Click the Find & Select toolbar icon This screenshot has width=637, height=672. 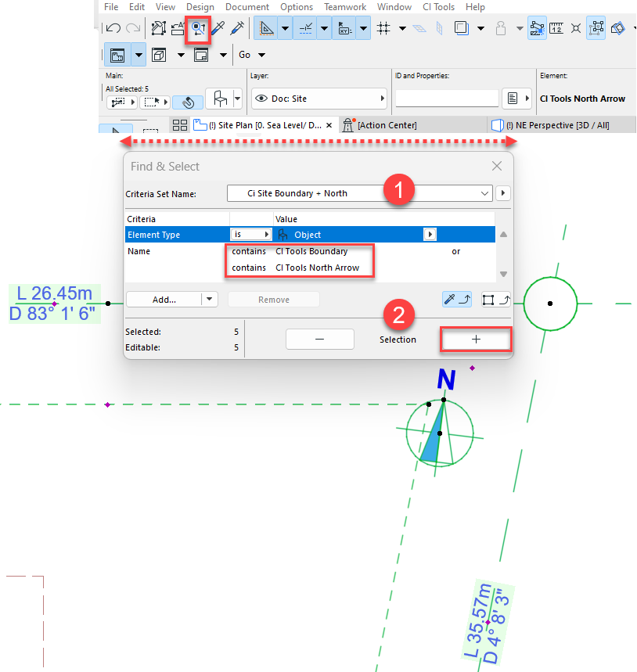(x=199, y=28)
